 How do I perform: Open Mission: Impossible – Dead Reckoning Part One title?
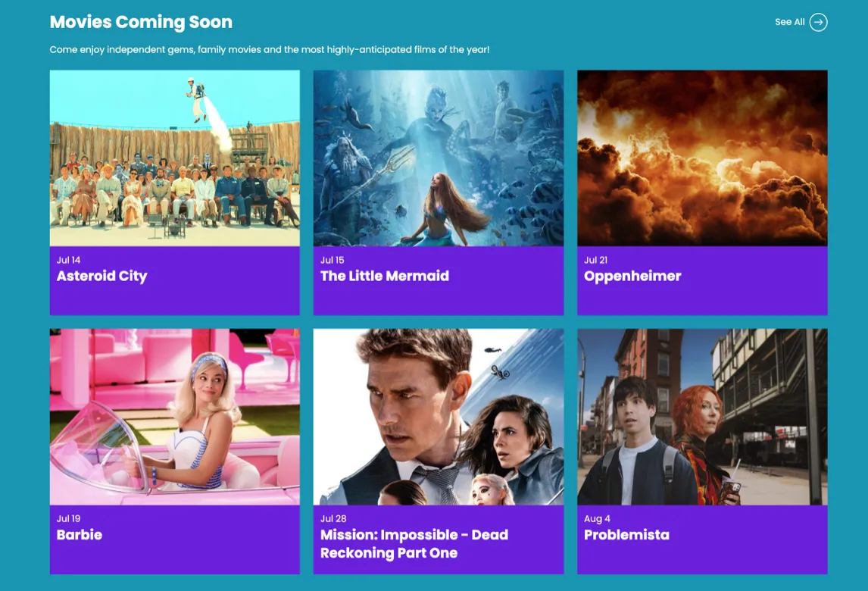click(414, 543)
